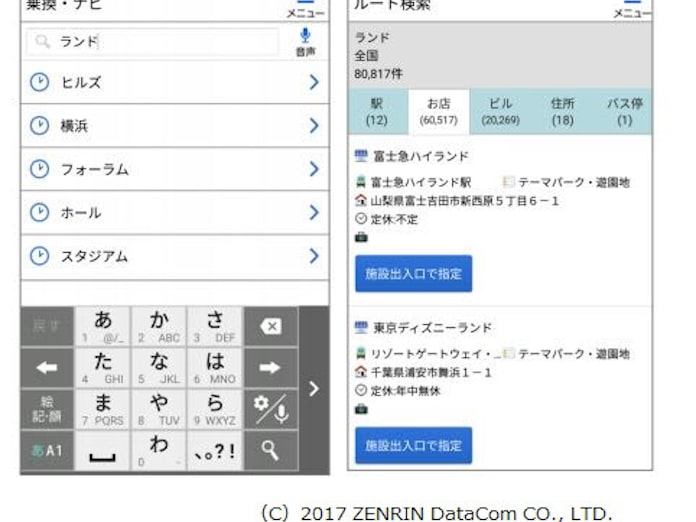The width and height of the screenshot is (696, 522).
Task: Open the 東京ディズニーランド result title
Action: [432, 328]
